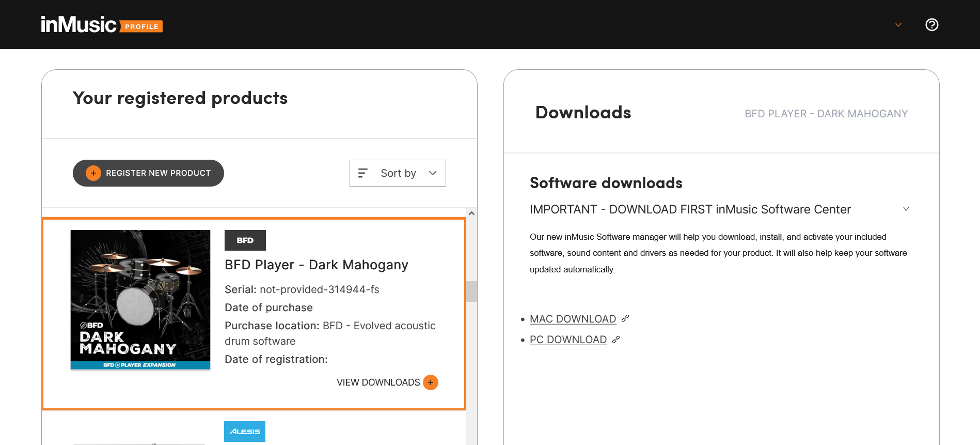Click the scroll up arrow in product list

pyautogui.click(x=471, y=213)
